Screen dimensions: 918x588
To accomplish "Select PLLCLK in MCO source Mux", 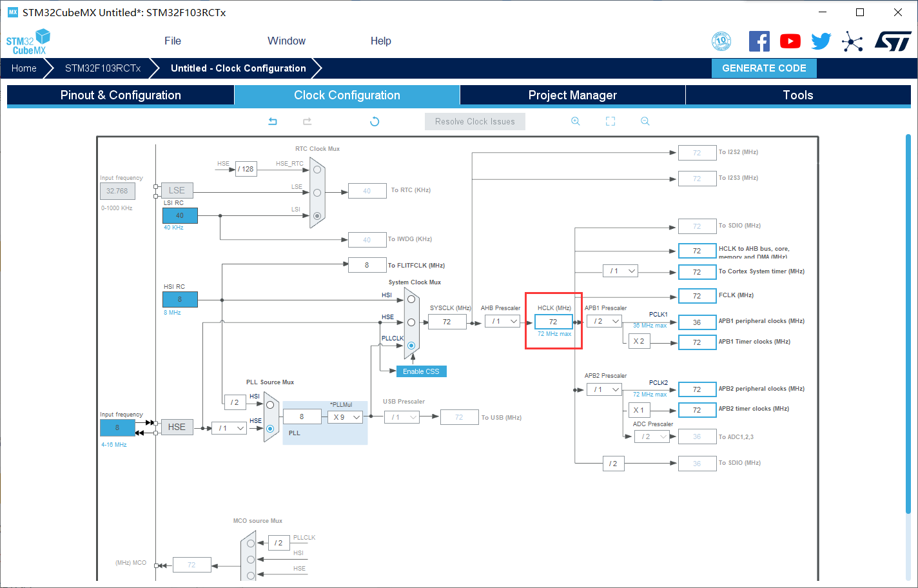I will tap(251, 544).
